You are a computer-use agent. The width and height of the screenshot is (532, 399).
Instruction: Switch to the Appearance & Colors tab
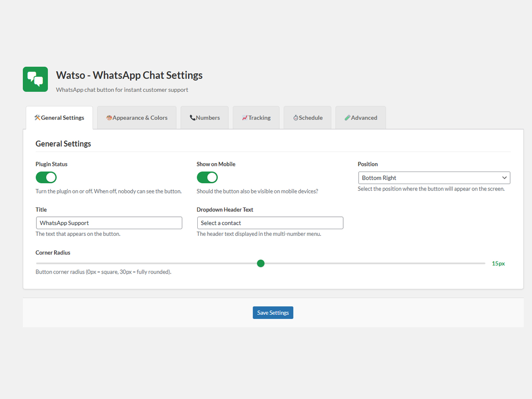[137, 117]
